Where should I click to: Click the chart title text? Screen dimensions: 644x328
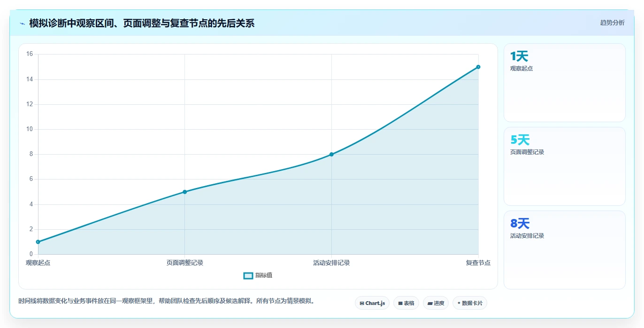(142, 23)
